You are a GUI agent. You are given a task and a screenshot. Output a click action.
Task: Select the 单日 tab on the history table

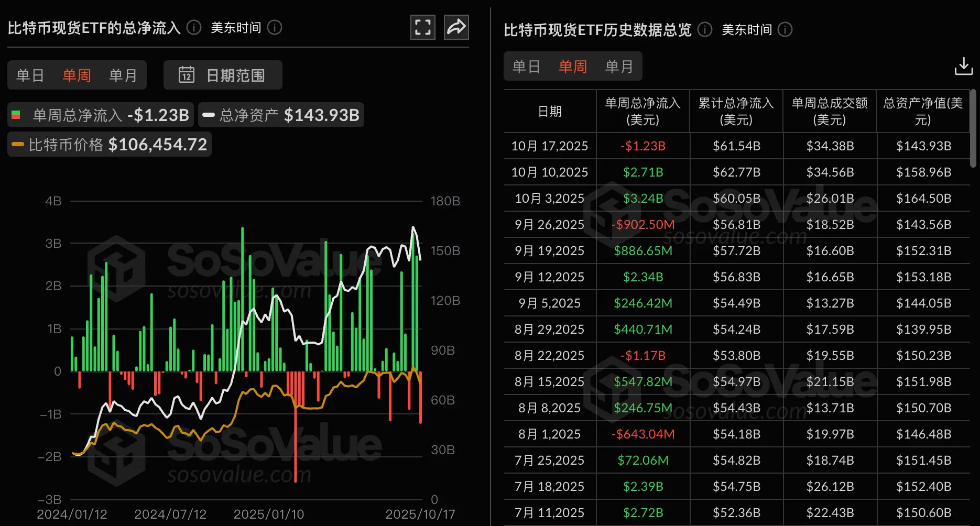pos(526,67)
